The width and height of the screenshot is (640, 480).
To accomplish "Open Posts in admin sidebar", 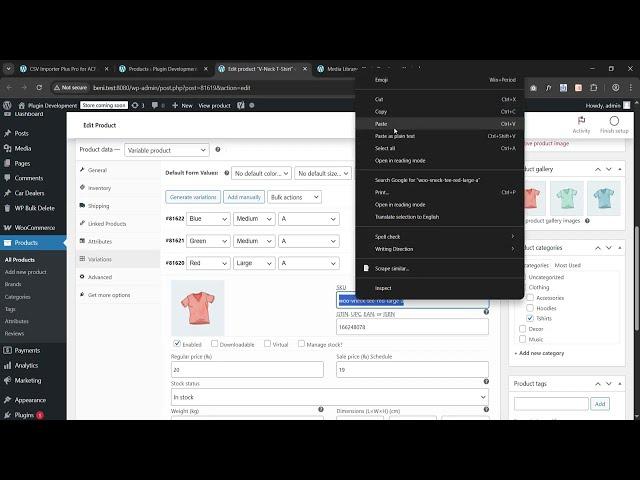I will click(x=21, y=133).
